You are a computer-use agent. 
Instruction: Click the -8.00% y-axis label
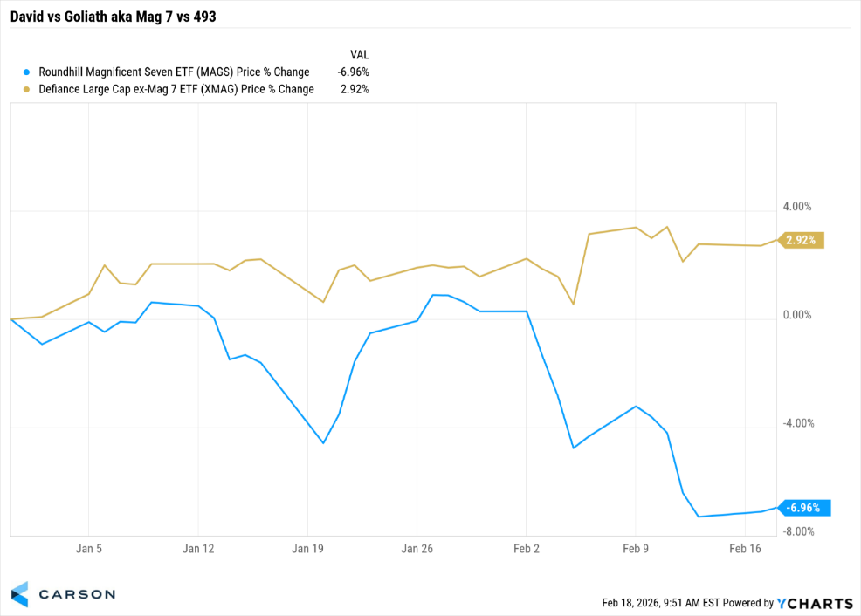click(796, 531)
